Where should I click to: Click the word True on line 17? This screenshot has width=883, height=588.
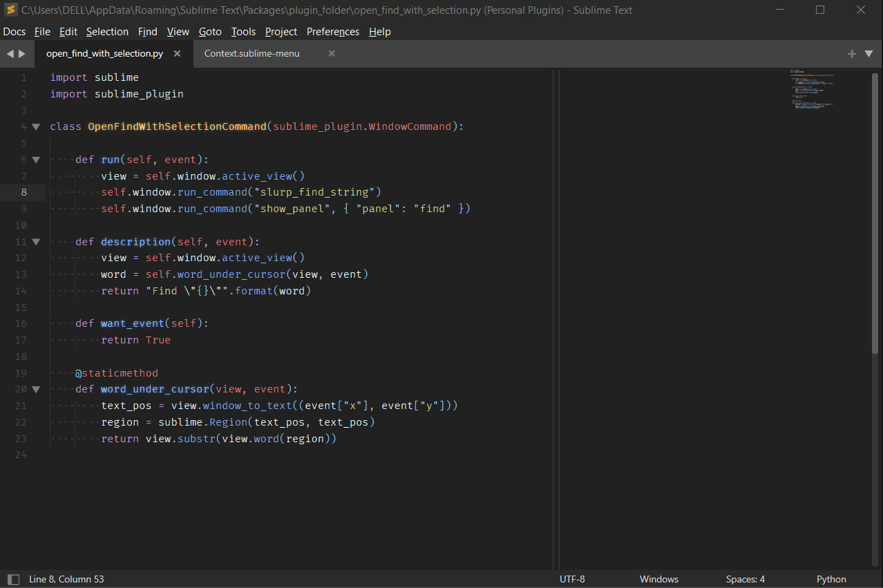[x=158, y=340]
